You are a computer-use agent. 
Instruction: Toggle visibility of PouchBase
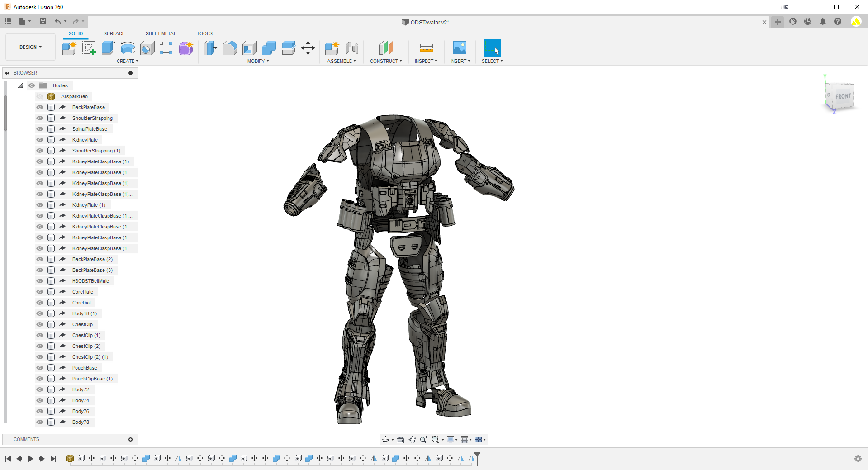[40, 368]
